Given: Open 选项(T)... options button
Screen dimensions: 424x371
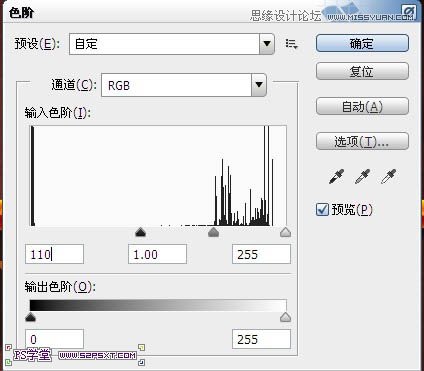Looking at the screenshot, I should click(362, 142).
